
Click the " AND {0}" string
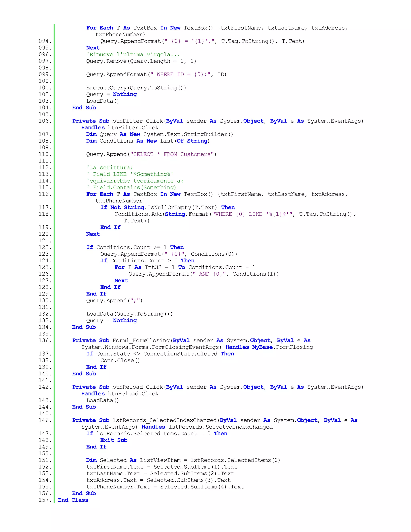point(209,274)
